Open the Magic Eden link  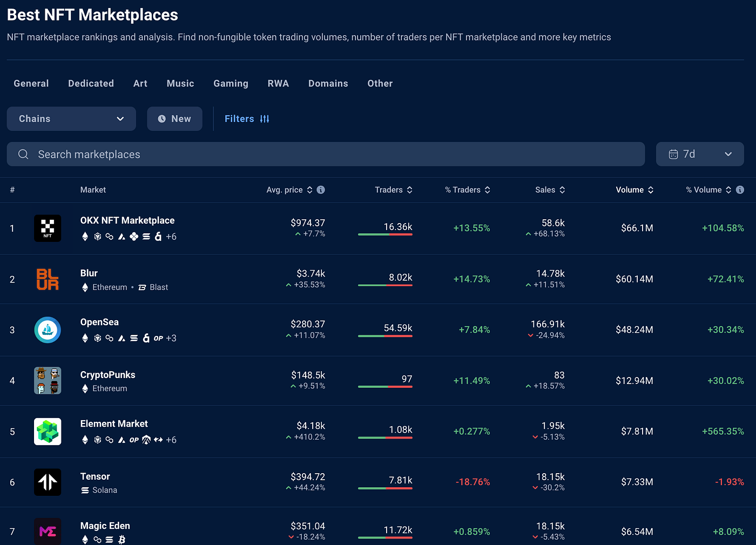[x=105, y=526]
